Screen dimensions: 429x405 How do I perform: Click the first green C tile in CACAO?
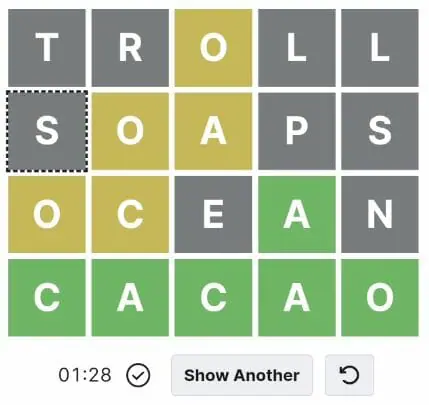pos(47,298)
